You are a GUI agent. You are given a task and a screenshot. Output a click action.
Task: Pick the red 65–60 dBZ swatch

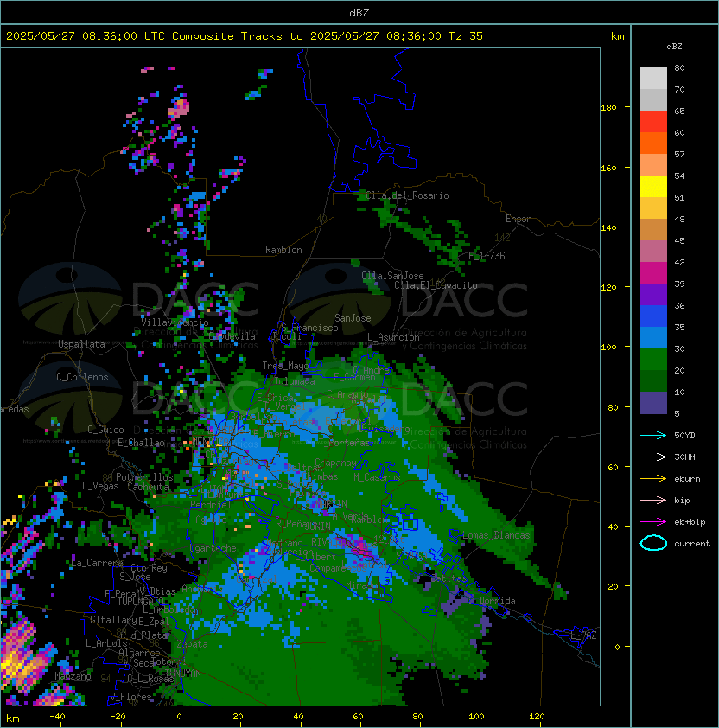pyautogui.click(x=653, y=122)
